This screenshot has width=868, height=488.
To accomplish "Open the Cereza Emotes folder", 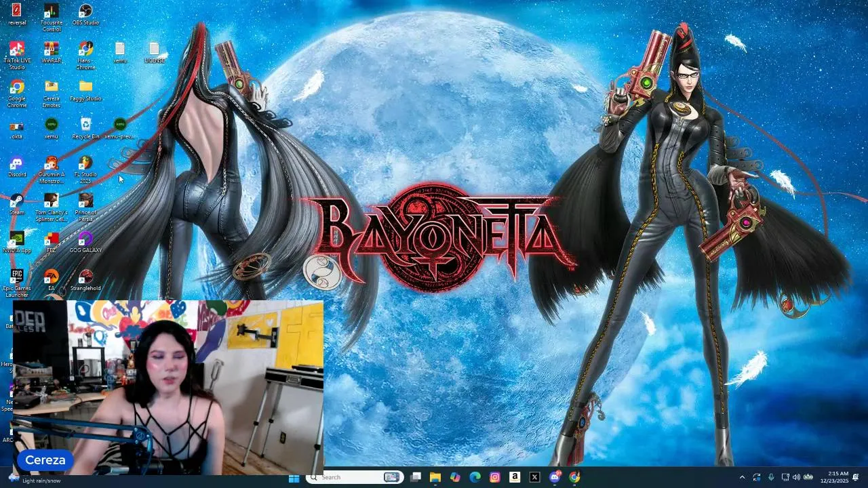I will (x=52, y=93).
